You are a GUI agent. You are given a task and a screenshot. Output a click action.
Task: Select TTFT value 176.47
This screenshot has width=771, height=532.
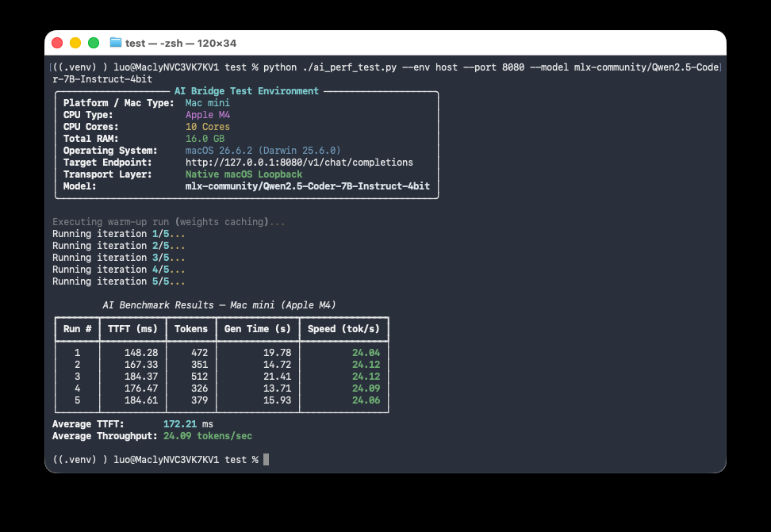(141, 388)
